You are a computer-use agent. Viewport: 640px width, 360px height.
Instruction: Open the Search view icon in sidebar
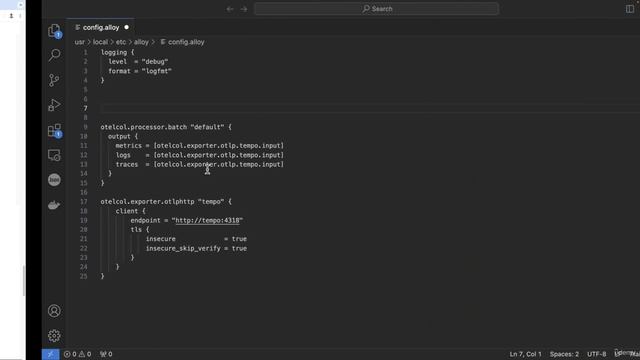pos(54,55)
